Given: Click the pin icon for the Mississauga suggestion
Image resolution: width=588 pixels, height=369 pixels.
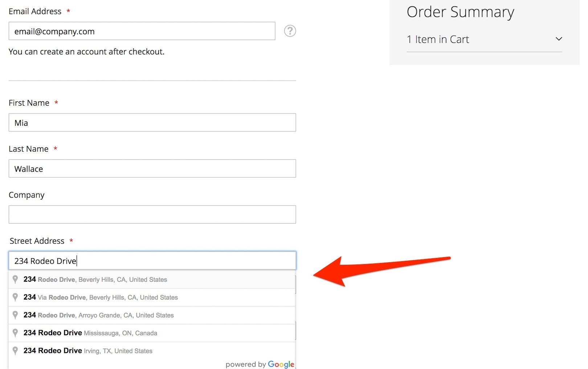Looking at the screenshot, I should click(x=15, y=333).
